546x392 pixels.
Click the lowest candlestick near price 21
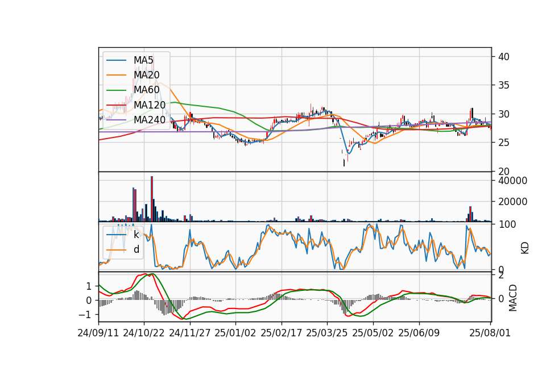click(x=344, y=163)
